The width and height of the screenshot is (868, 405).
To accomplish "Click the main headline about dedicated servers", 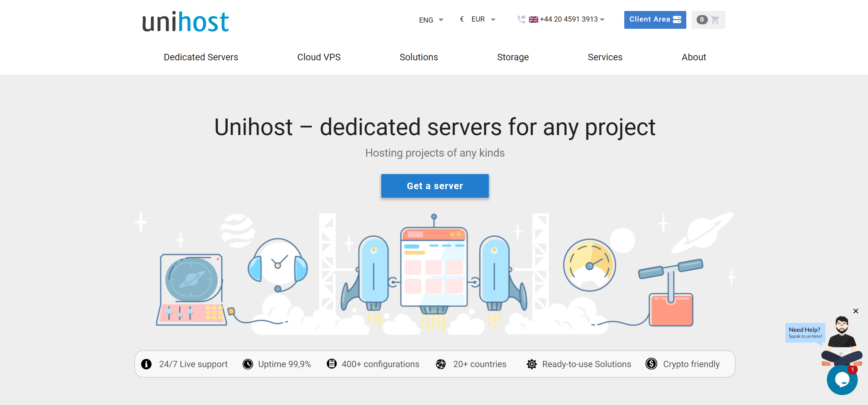I will coord(435,127).
